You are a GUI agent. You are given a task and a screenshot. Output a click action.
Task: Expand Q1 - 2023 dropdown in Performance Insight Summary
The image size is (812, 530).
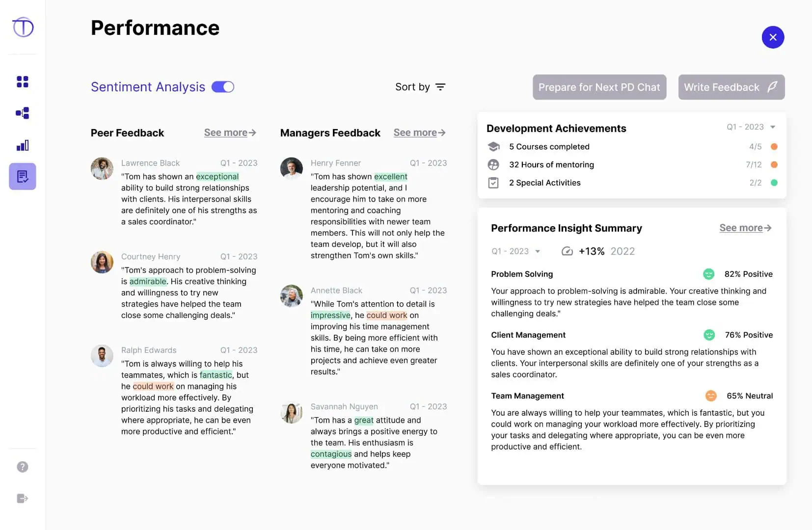click(x=516, y=251)
